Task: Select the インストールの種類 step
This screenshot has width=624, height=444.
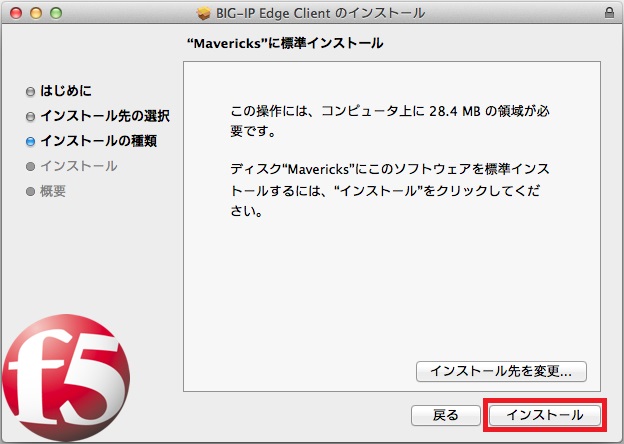Action: pyautogui.click(x=98, y=141)
